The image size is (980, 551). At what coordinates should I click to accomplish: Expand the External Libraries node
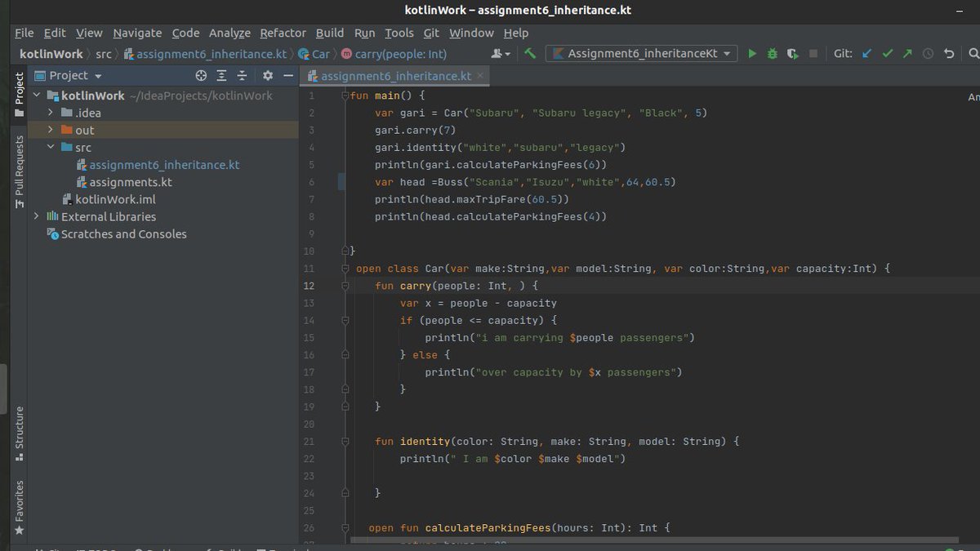coord(35,216)
